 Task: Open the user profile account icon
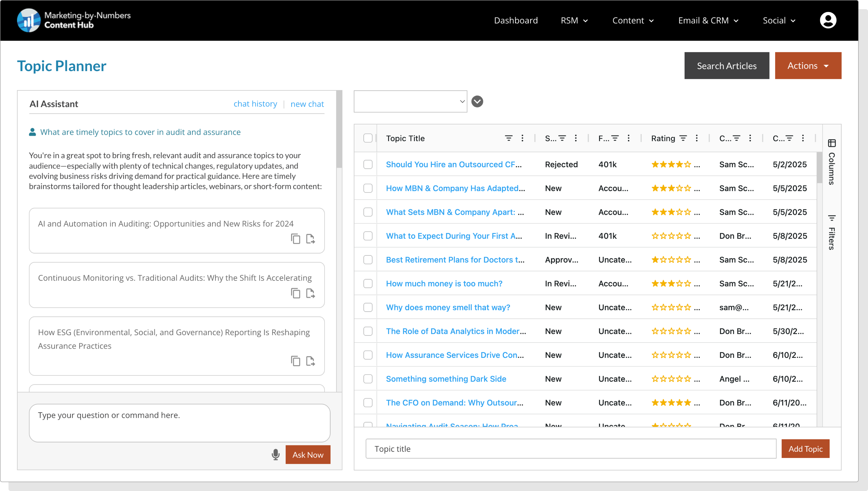(x=828, y=20)
